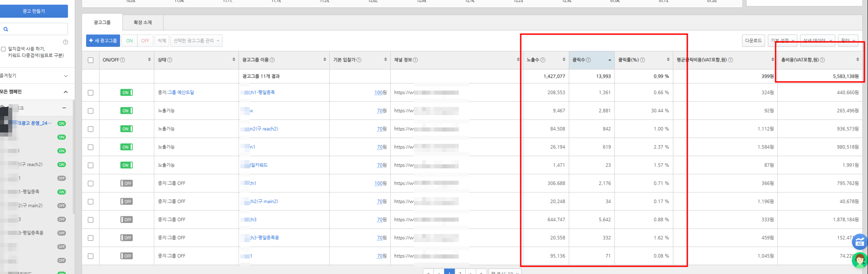
Task: Select the 광고그룹 tab
Action: pyautogui.click(x=102, y=22)
